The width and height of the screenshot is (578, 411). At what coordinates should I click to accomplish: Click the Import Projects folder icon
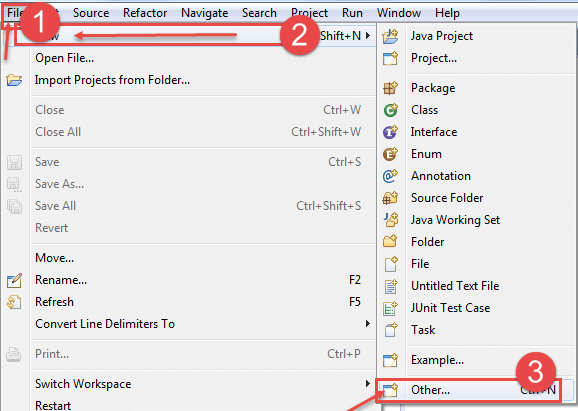(x=14, y=80)
